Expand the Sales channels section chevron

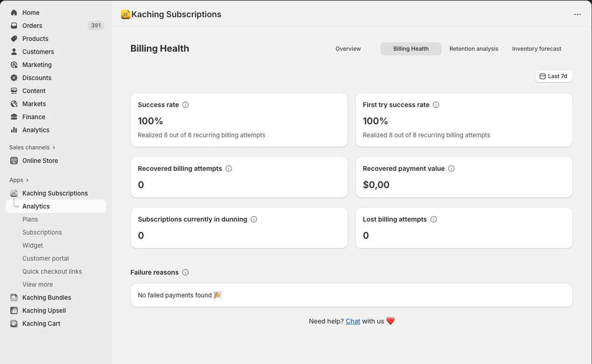(x=54, y=148)
